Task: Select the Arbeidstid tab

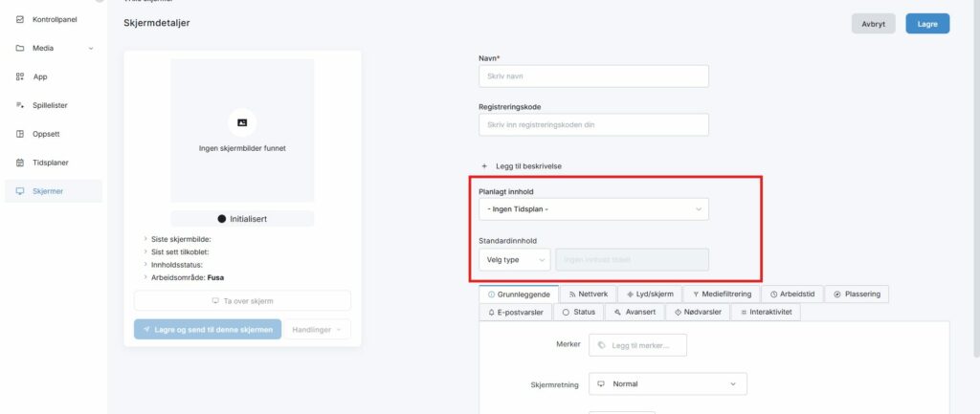Action: pyautogui.click(x=791, y=294)
